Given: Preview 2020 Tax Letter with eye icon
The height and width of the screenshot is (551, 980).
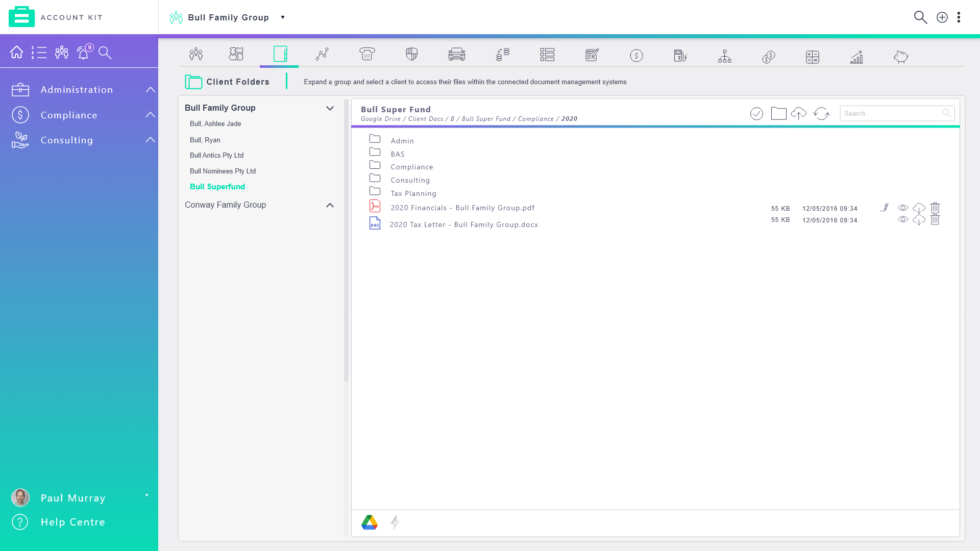Looking at the screenshot, I should point(903,219).
